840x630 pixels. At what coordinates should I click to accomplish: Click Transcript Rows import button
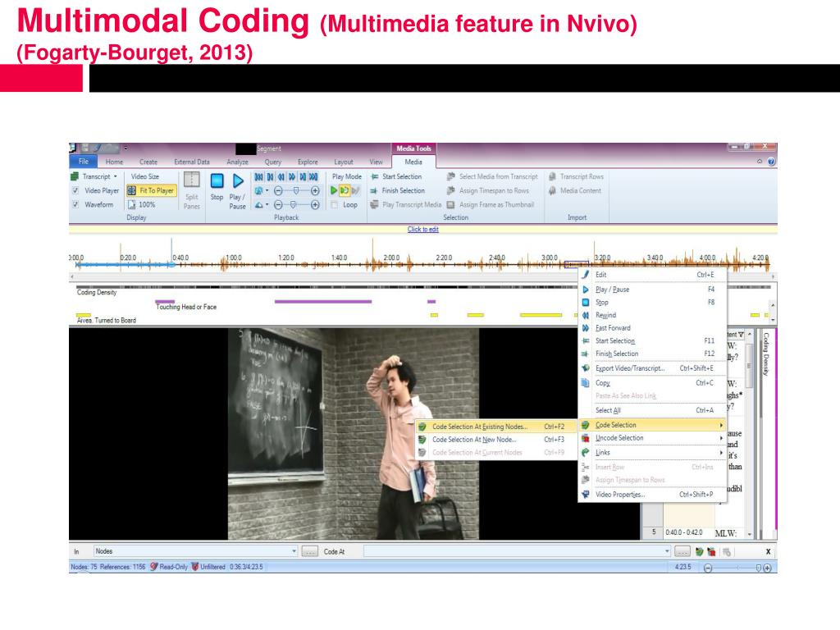[x=576, y=177]
